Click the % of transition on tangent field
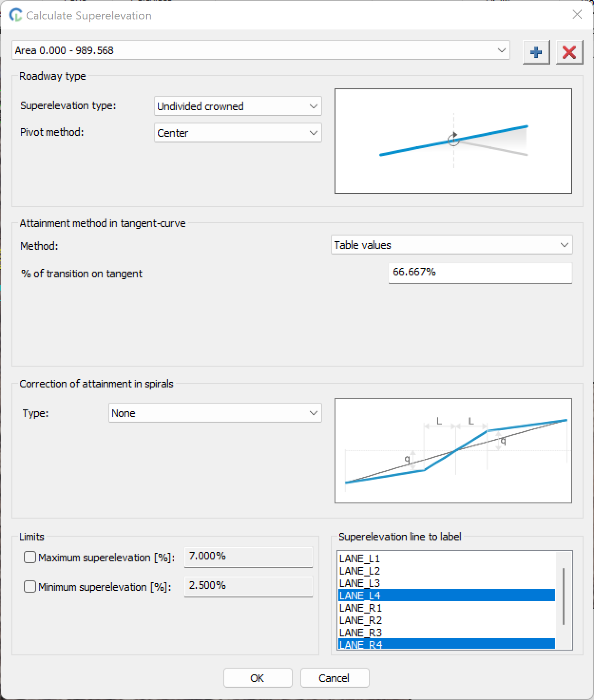The image size is (594, 700). (479, 273)
